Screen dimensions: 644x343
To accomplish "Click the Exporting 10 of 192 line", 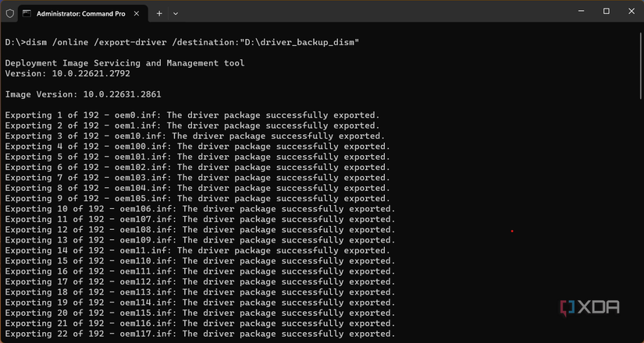I will tap(200, 209).
